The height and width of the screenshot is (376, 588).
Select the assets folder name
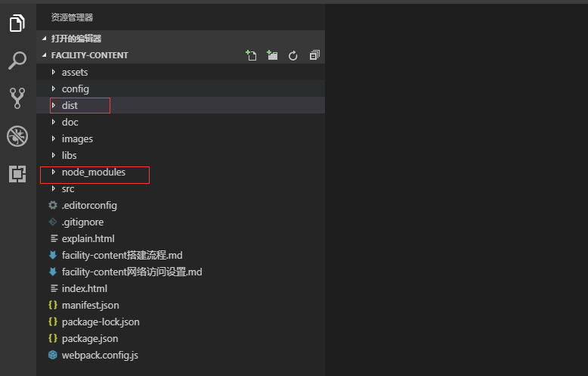point(75,72)
